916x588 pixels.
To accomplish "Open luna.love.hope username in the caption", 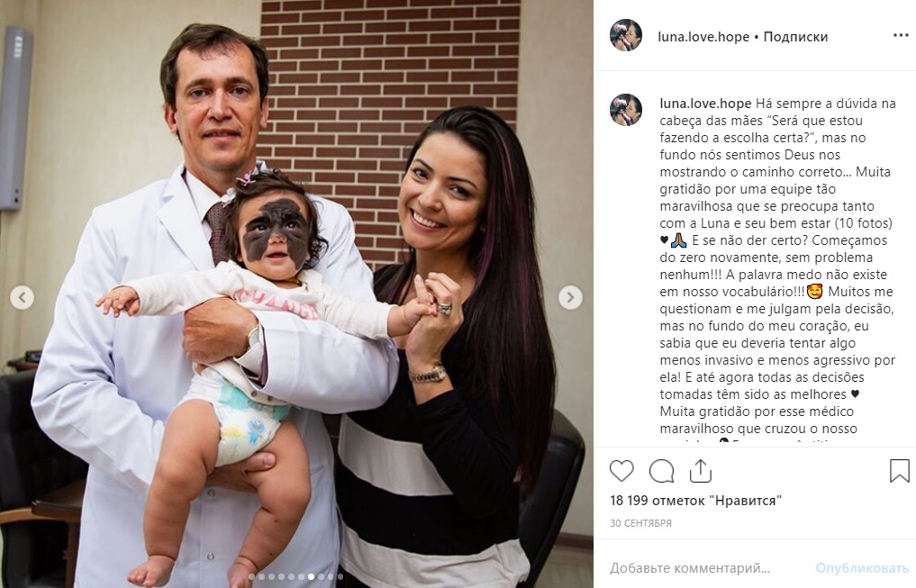I will [x=705, y=104].
